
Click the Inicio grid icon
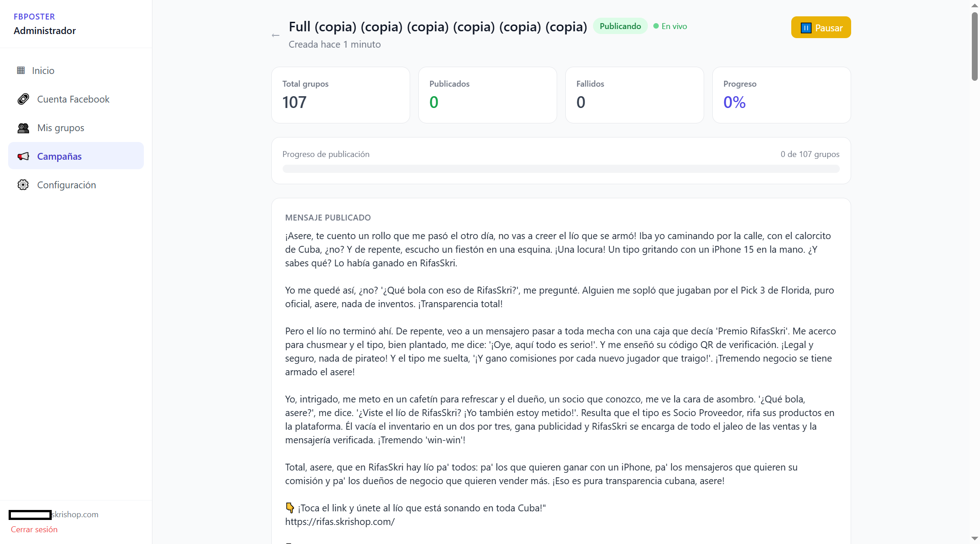pyautogui.click(x=21, y=70)
